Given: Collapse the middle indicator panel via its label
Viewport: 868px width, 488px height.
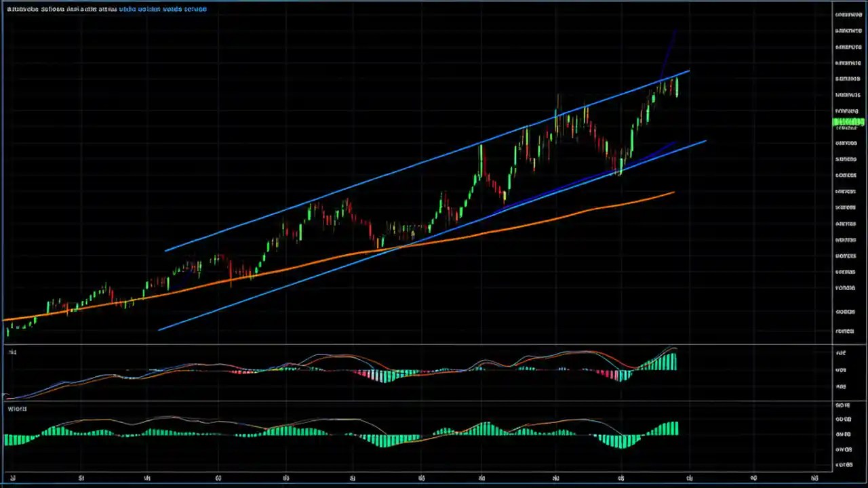Looking at the screenshot, I should pos(12,352).
